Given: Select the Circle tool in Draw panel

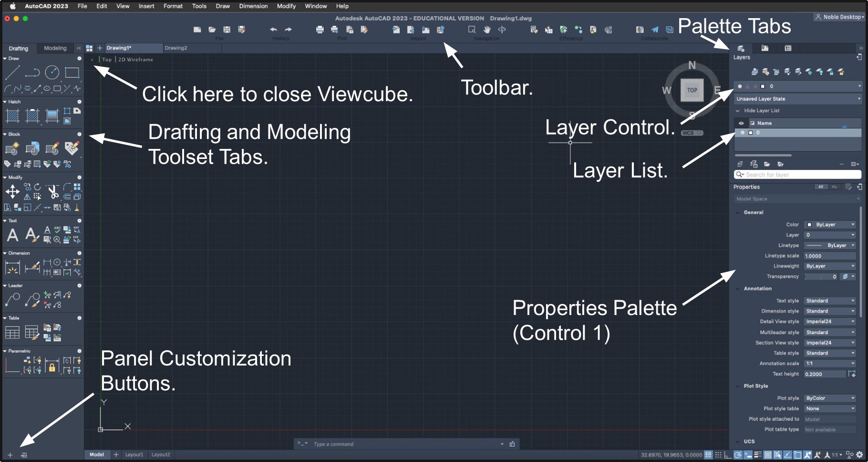Looking at the screenshot, I should coord(52,72).
